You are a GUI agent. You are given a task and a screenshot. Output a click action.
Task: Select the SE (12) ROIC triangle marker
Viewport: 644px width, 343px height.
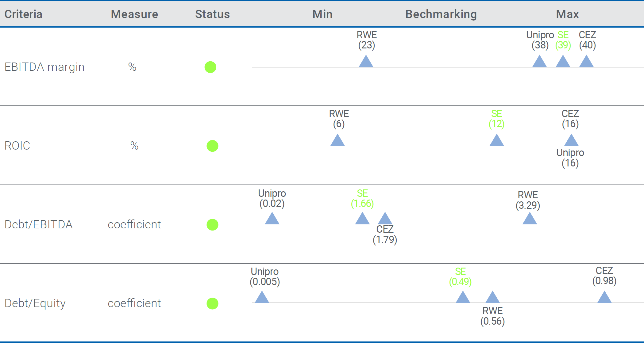[x=497, y=141]
